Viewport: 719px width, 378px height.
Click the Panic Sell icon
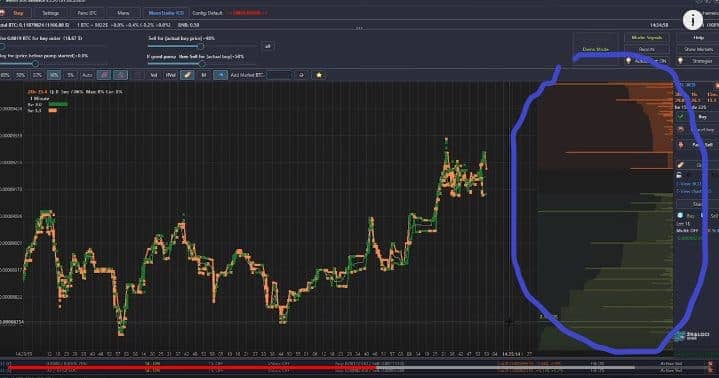[x=680, y=145]
